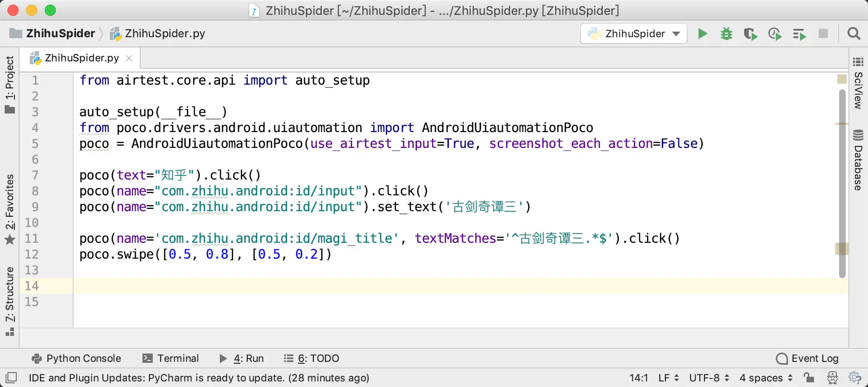Close the ZhihuSpider.py editor tab
The image size is (868, 387).
[129, 58]
